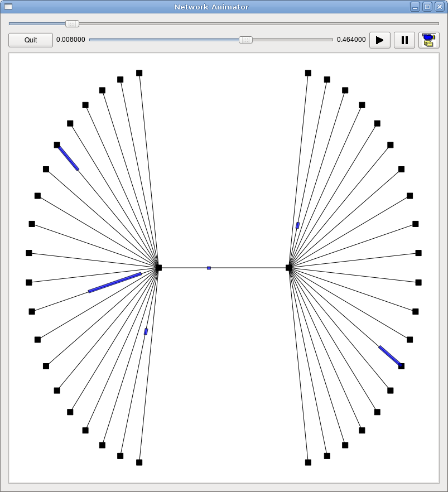Quit the Network Animator
448x492 pixels.
click(31, 40)
